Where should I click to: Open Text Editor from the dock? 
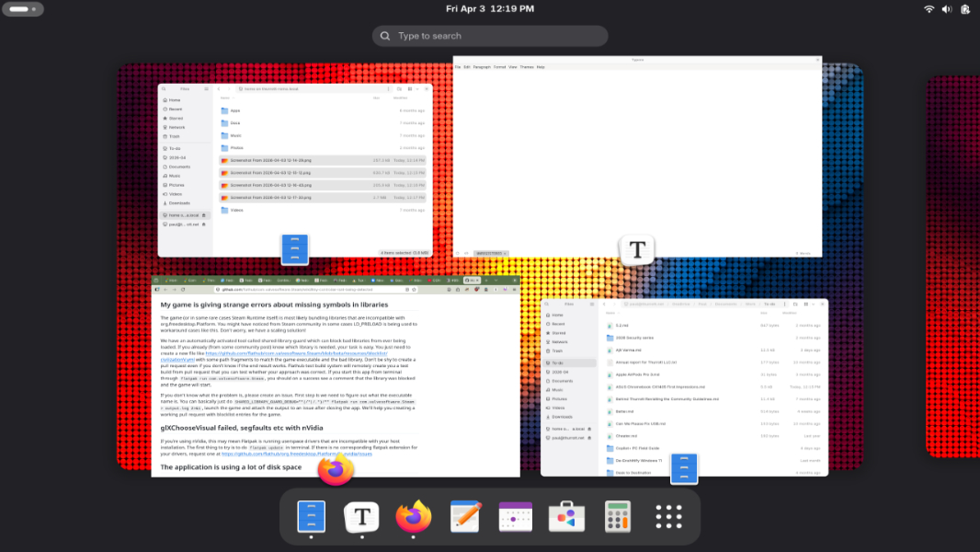[466, 517]
